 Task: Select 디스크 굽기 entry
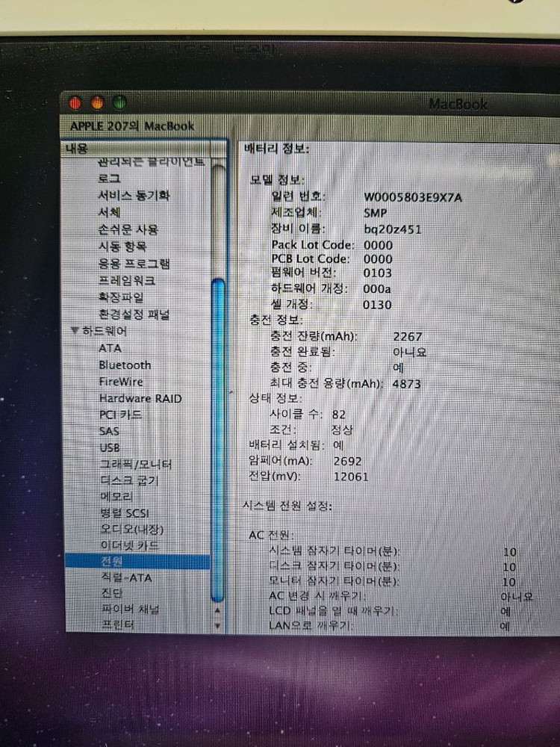click(128, 480)
